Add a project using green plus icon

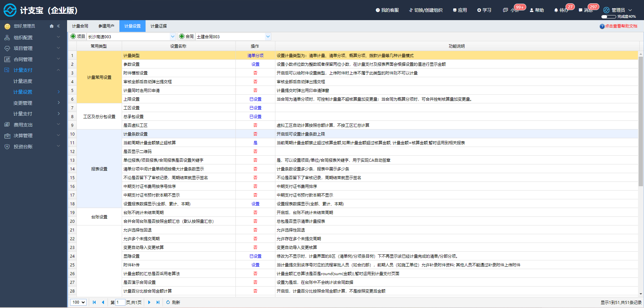(x=73, y=36)
